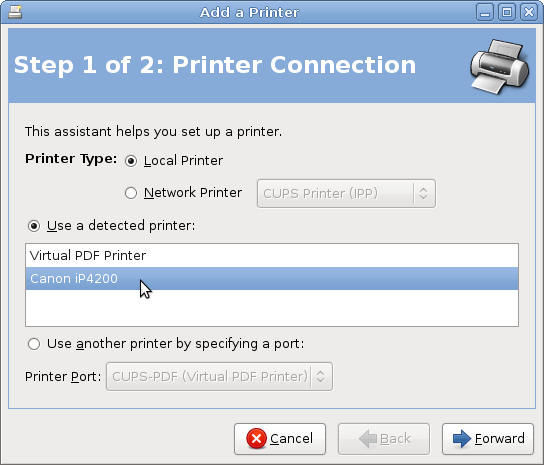Select Canon iP4200 in the list

(x=272, y=279)
